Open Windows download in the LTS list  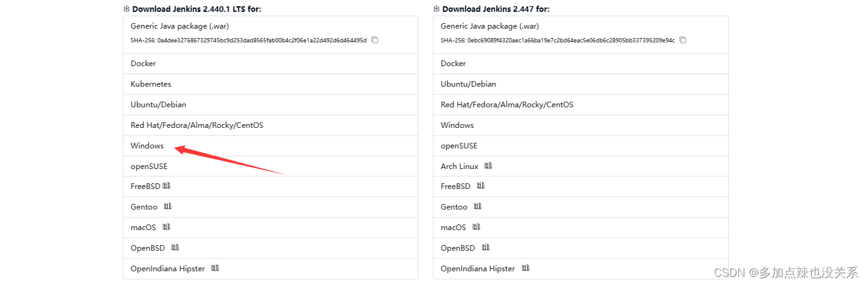coord(147,146)
